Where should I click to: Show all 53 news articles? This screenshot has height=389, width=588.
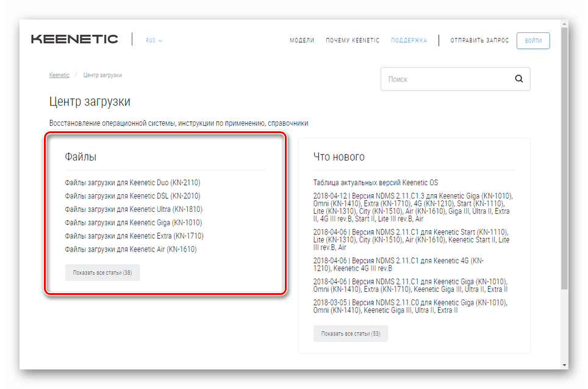(x=351, y=333)
